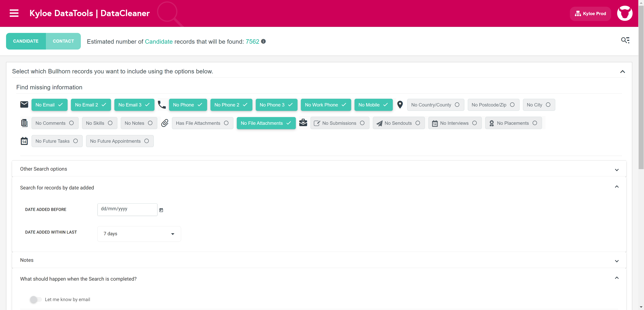Toggle off the No Phone filter
Image resolution: width=644 pixels, height=310 pixels.
(188, 105)
